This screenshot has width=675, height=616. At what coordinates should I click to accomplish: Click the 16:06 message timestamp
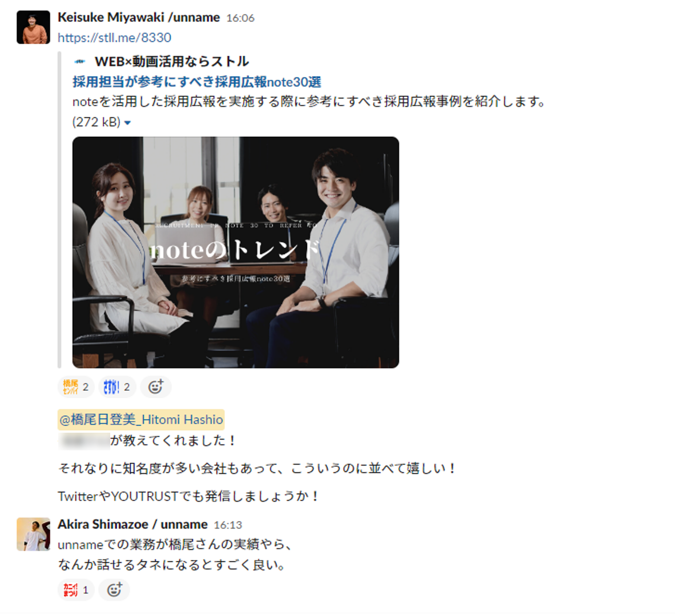pyautogui.click(x=240, y=18)
